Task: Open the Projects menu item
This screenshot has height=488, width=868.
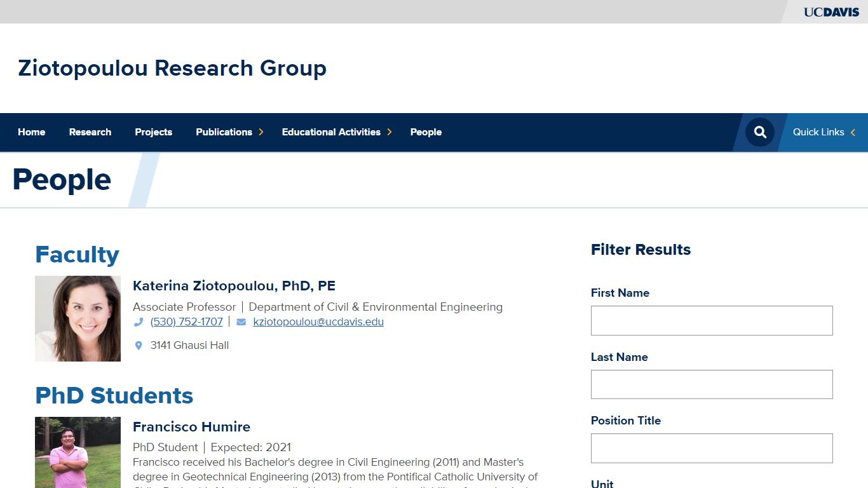Action: pos(154,132)
